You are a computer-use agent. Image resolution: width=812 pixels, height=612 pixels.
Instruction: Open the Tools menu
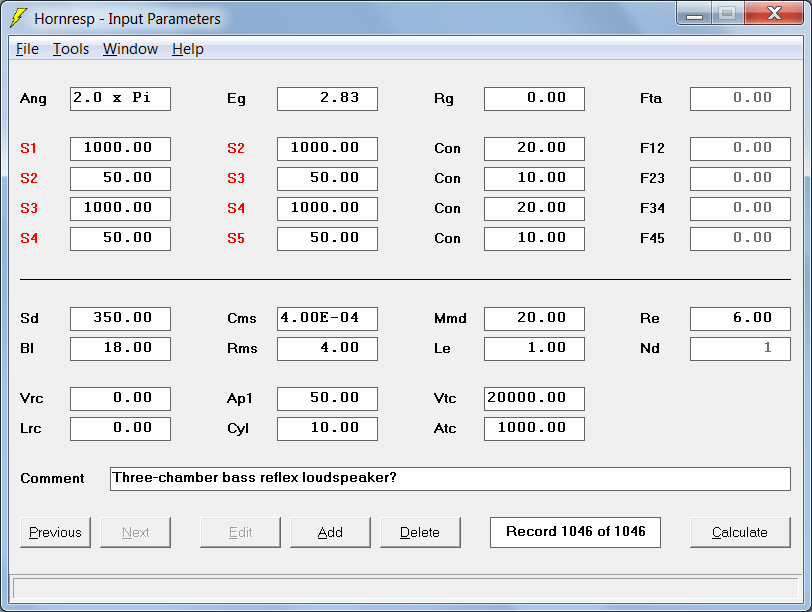tap(71, 49)
